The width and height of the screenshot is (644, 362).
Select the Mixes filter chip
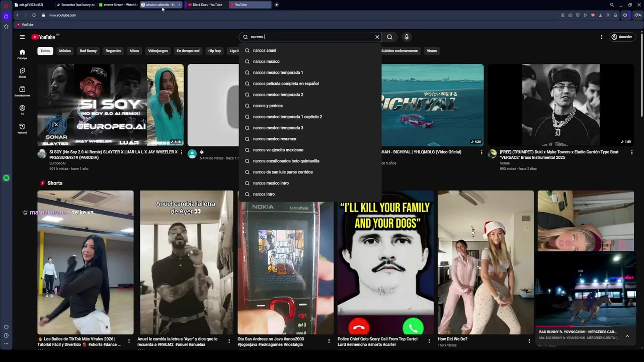(x=134, y=51)
